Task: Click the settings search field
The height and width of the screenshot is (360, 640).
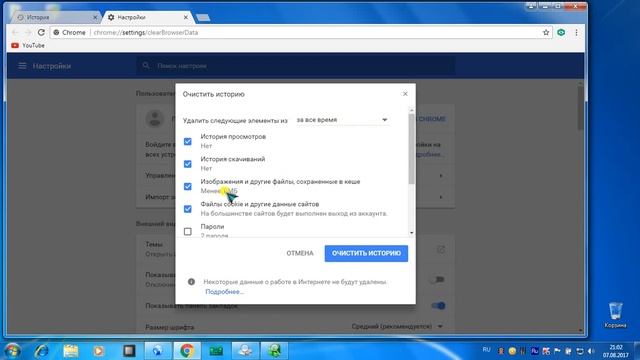Action: pos(296,66)
